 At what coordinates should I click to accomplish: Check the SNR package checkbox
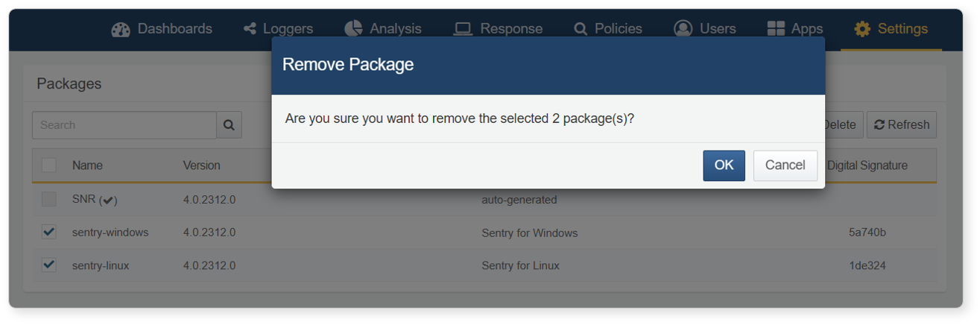point(49,199)
